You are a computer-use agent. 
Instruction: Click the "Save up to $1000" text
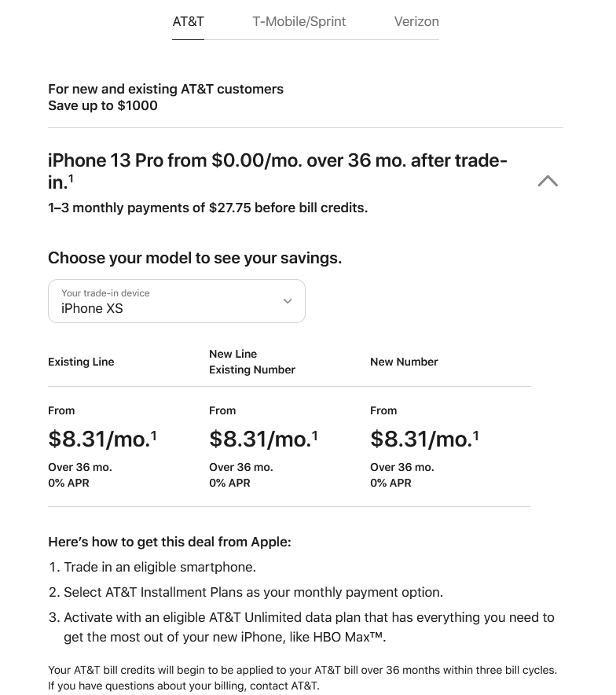(103, 105)
